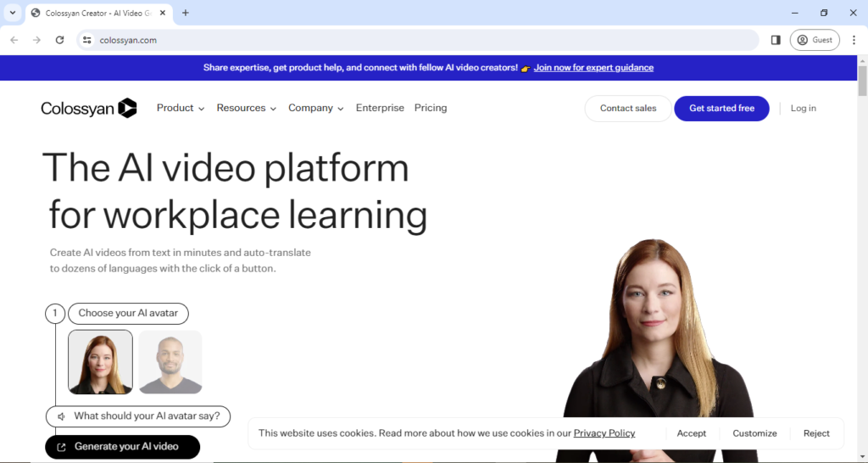Open the tab search chevron icon
Image resolution: width=868 pixels, height=463 pixels.
click(13, 13)
